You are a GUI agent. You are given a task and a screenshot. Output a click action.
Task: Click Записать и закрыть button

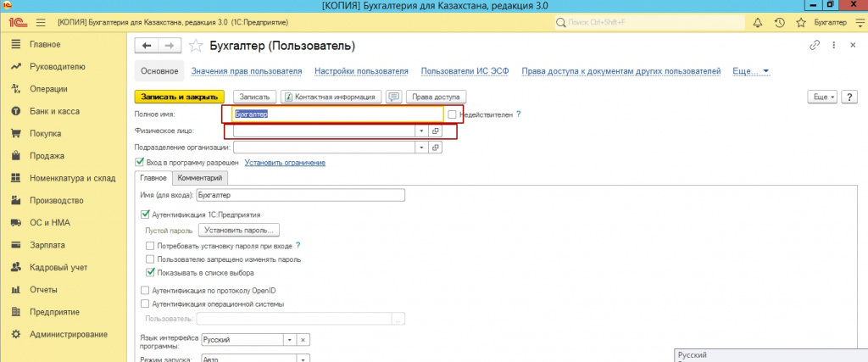[180, 97]
